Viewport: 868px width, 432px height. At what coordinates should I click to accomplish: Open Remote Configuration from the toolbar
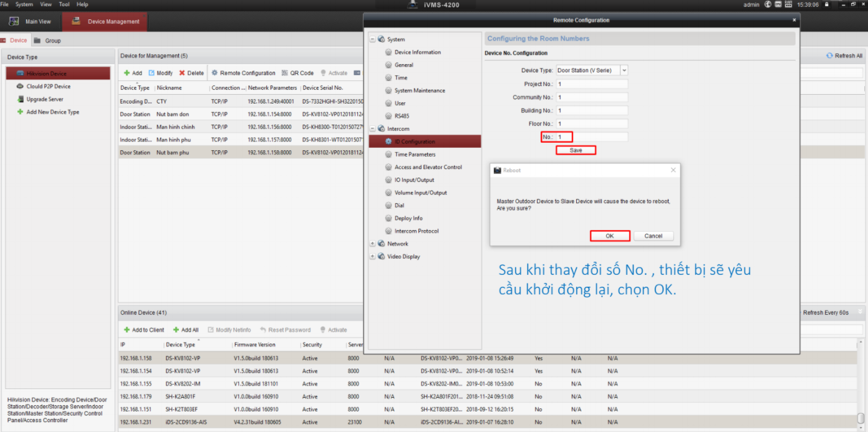(243, 73)
